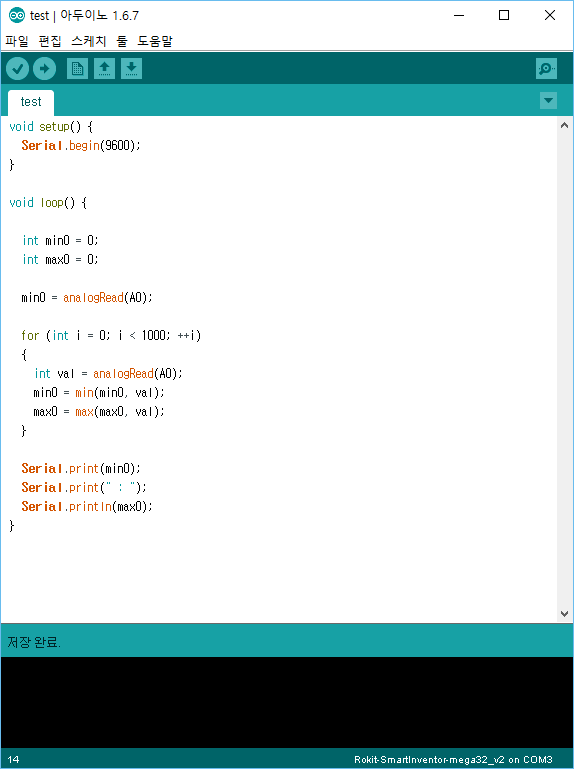The image size is (574, 769).
Task: Click inside the black console output area
Action: coord(287,702)
